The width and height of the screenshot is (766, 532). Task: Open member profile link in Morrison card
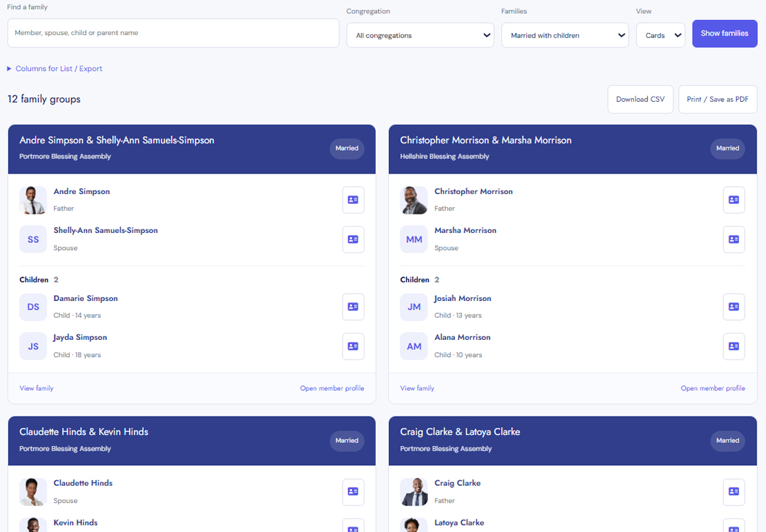coord(713,388)
